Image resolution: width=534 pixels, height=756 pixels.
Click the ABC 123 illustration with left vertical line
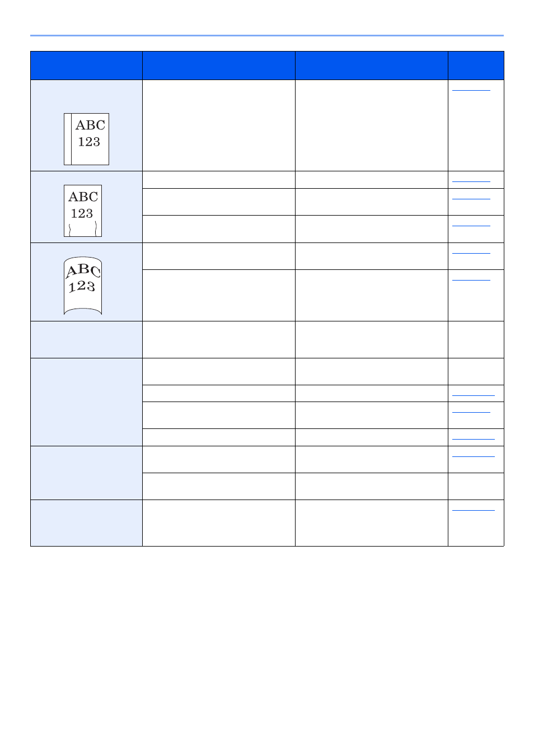[x=86, y=139]
